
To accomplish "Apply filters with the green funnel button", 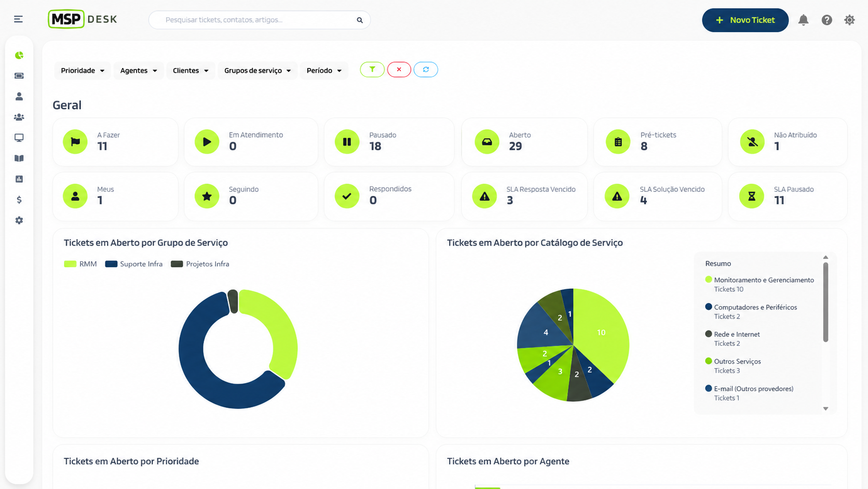I will click(x=372, y=70).
